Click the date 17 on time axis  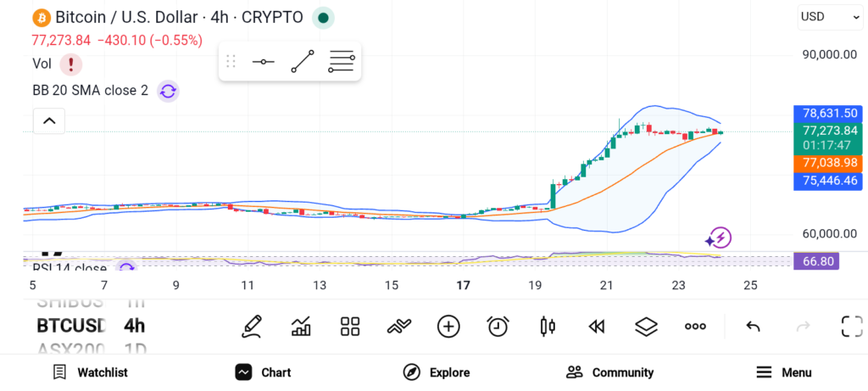tap(463, 286)
